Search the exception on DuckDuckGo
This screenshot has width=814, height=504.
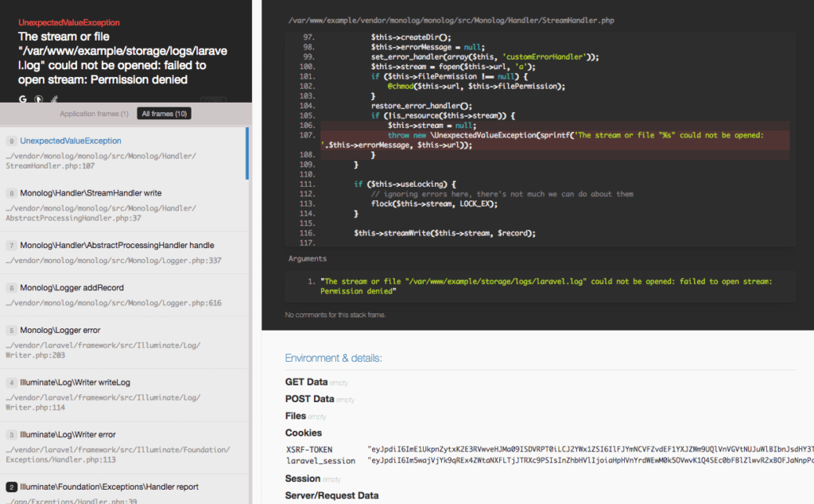[37, 99]
